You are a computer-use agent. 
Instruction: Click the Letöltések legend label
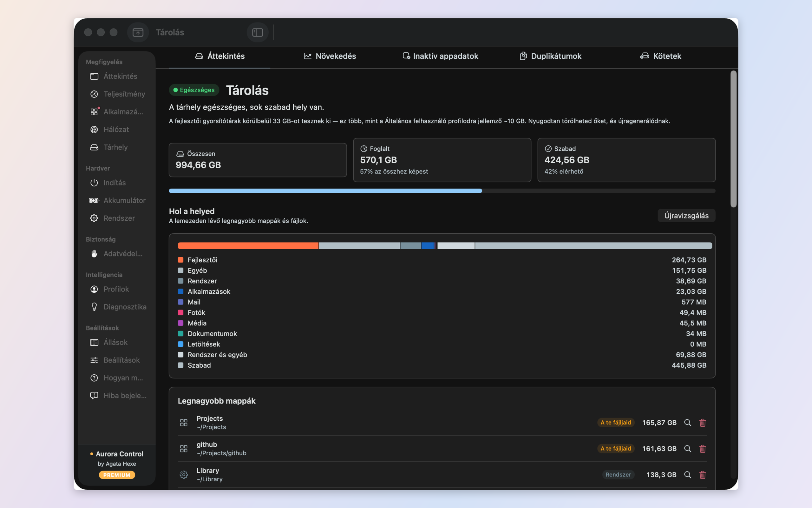204,344
